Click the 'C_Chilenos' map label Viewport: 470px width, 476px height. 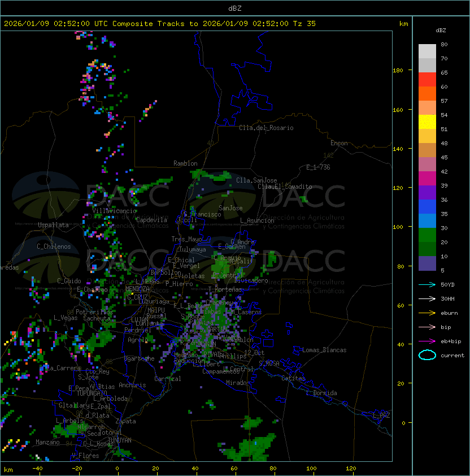click(x=54, y=246)
